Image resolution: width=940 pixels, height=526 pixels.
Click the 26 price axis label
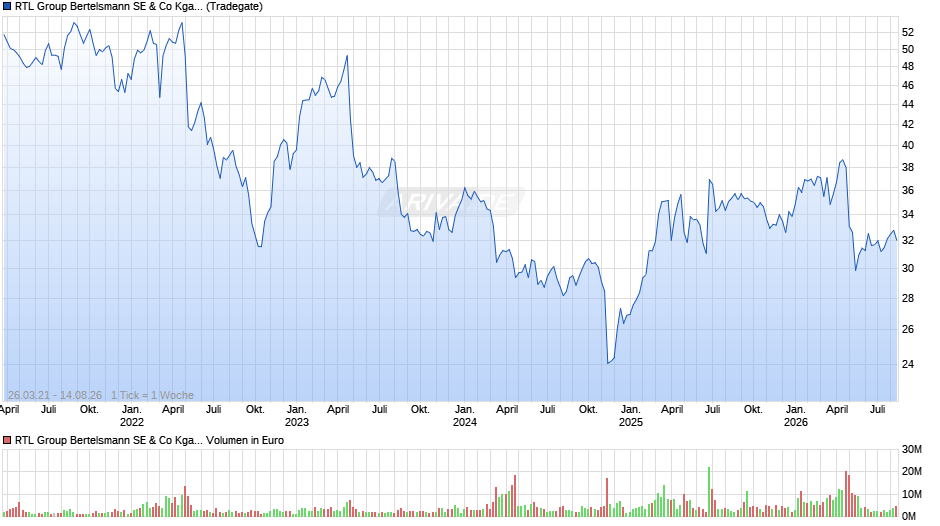coord(908,329)
